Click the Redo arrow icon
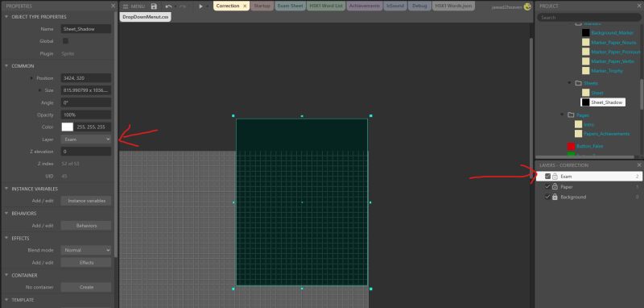The height and width of the screenshot is (308, 644). pyautogui.click(x=183, y=6)
